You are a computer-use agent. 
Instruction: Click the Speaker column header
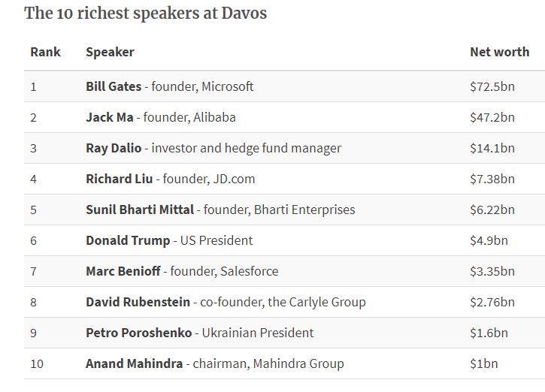tap(110, 52)
